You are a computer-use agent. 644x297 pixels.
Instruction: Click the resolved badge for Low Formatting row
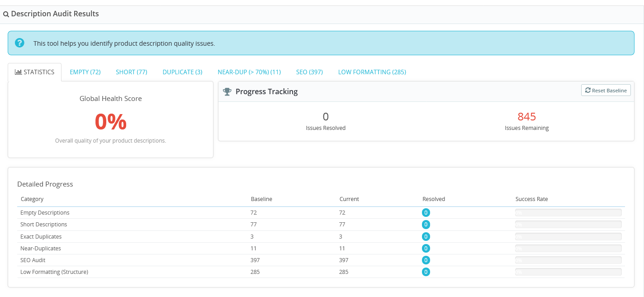426,272
